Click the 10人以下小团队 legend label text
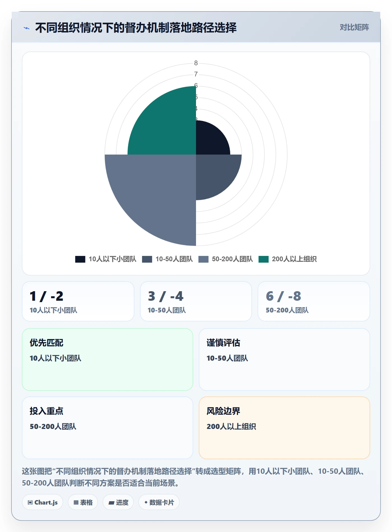The image size is (392, 532). [x=113, y=259]
